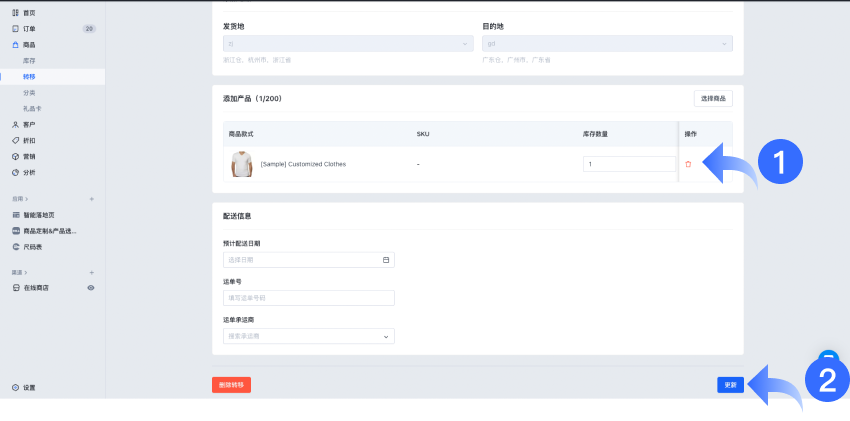Click the red 删除转移 button
The height and width of the screenshot is (421, 850).
point(231,385)
